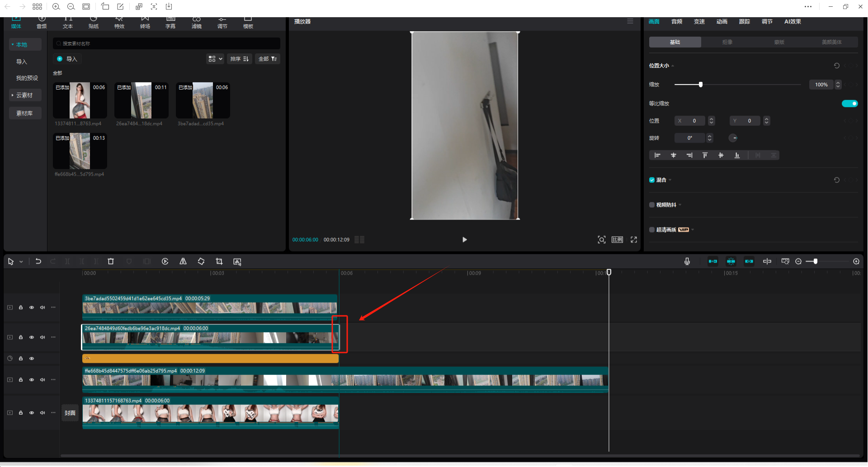Open the AI效果 tab
This screenshot has width=868, height=467.
[793, 22]
